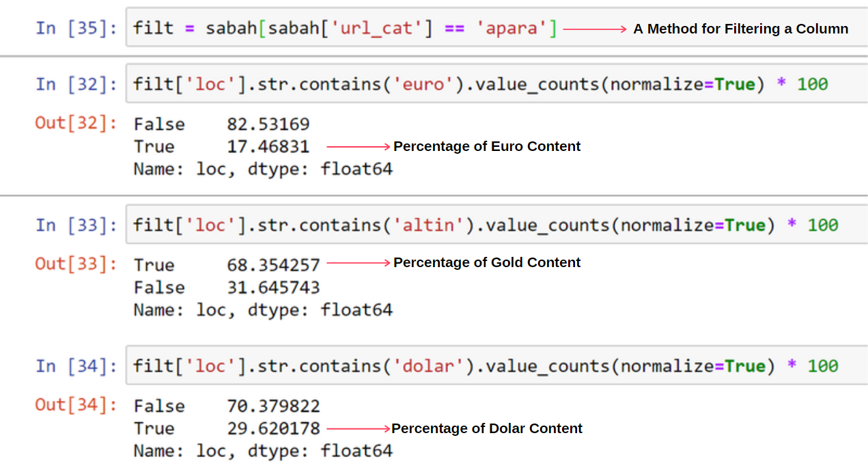Viewport: 868px width, 470px height.
Task: Select the In [32] prompt label
Action: 76,85
